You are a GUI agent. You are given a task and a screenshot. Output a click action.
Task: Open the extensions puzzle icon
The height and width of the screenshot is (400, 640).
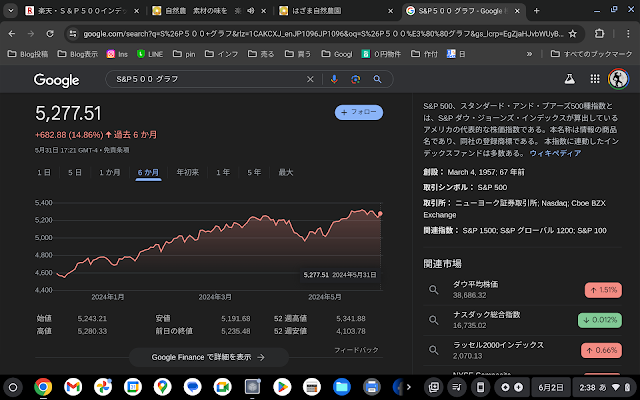(x=599, y=34)
